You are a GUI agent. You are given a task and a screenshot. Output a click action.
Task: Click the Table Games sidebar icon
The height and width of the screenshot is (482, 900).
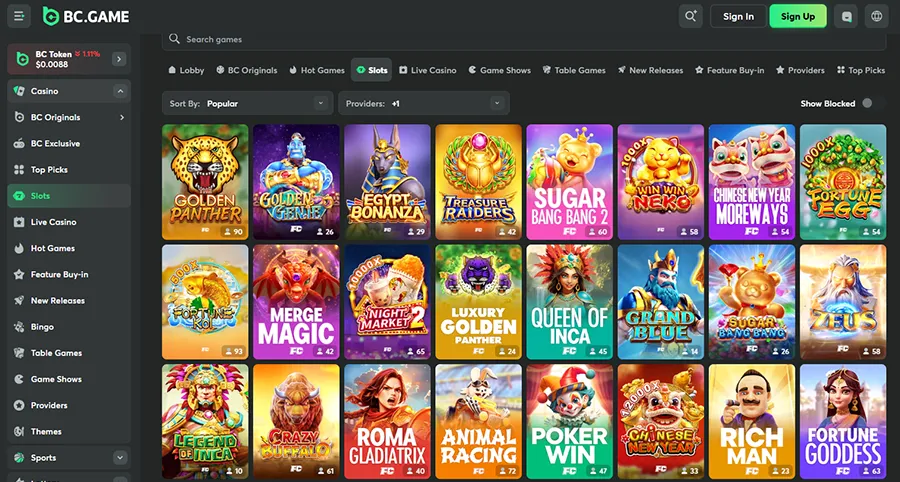point(20,353)
